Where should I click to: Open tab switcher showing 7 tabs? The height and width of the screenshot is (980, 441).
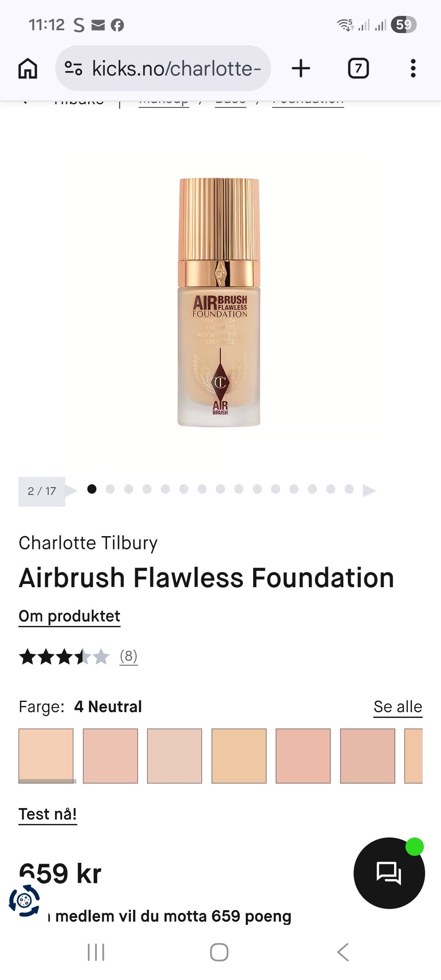(358, 68)
